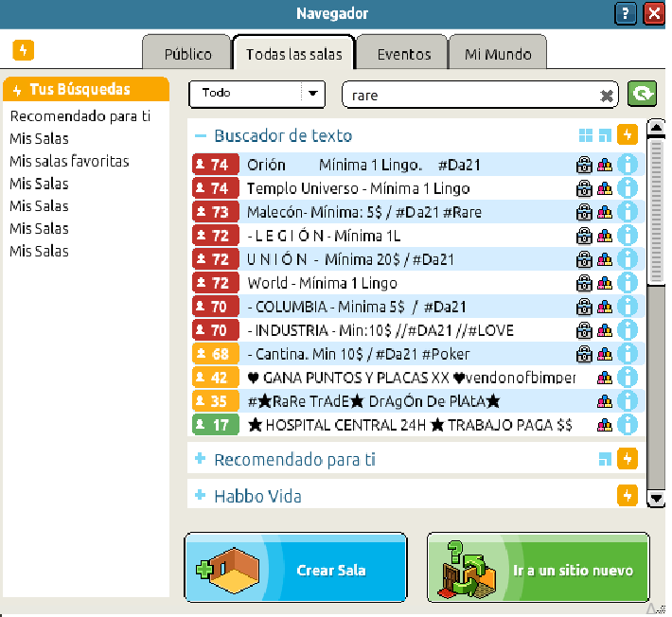Collapse the Buscador de texto section
This screenshot has width=672, height=617.
click(200, 136)
